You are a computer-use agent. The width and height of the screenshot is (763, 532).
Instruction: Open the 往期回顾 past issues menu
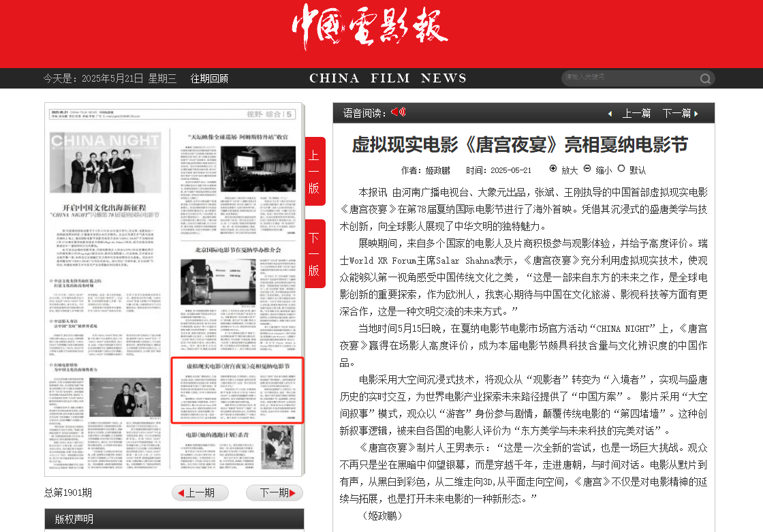pos(209,78)
